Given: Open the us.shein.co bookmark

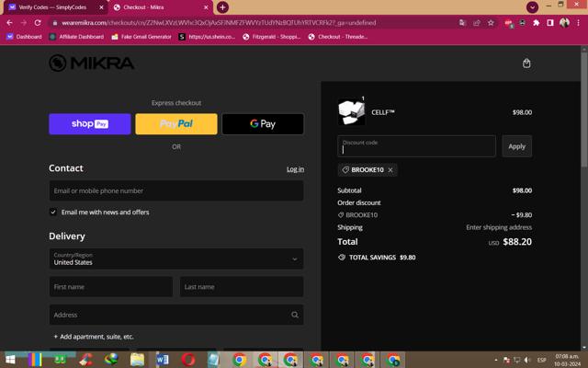Looking at the screenshot, I should [x=207, y=37].
